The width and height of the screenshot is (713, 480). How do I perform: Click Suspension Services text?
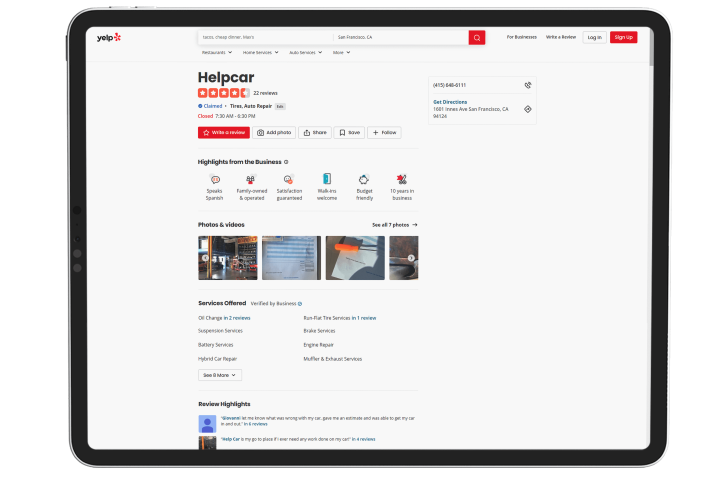point(221,331)
